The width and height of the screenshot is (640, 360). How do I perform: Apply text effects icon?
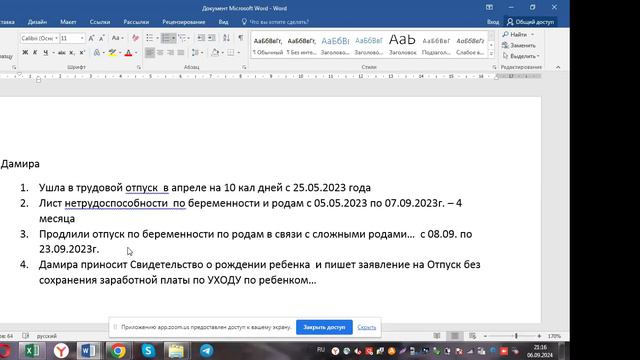coord(97,52)
